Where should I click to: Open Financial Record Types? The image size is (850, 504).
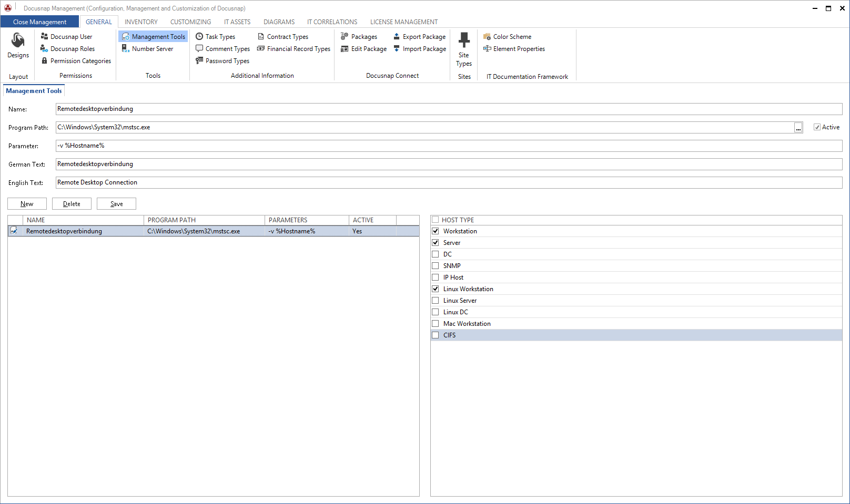pyautogui.click(x=294, y=49)
